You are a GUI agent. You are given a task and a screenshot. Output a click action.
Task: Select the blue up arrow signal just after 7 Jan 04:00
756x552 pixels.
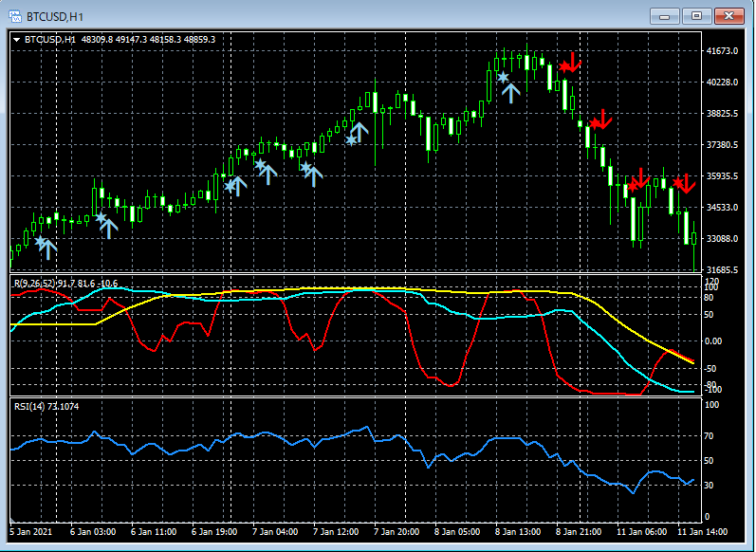[x=268, y=175]
